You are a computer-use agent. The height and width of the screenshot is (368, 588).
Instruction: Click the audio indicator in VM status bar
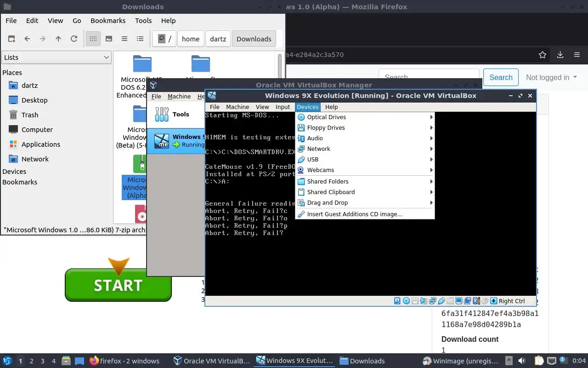(x=424, y=301)
